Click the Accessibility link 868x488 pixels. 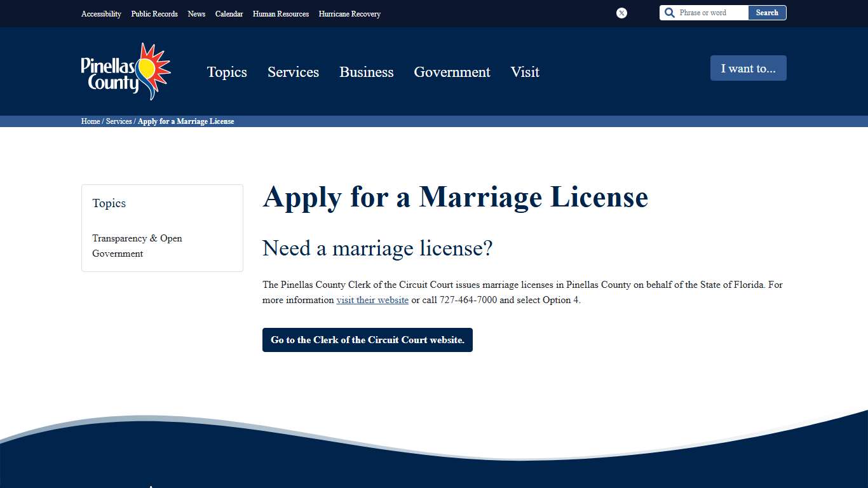pos(100,13)
